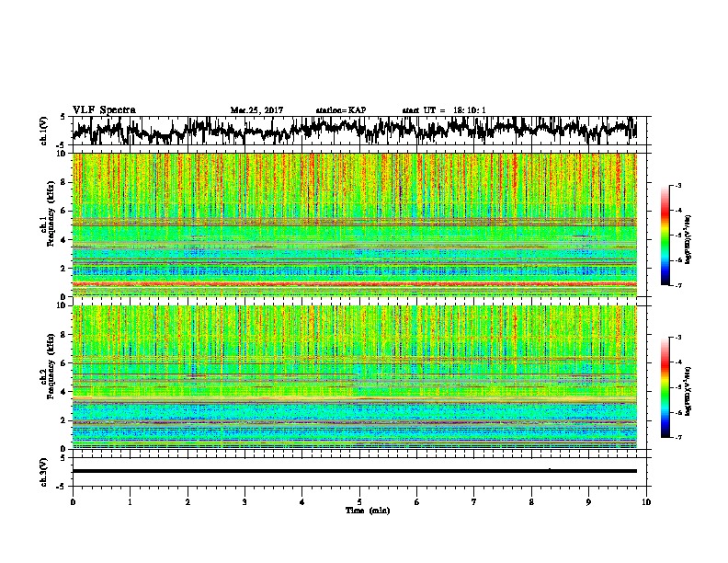Click the ch.1 "Frequency (kHz)" axis label
The image size is (728, 563).
51,215
